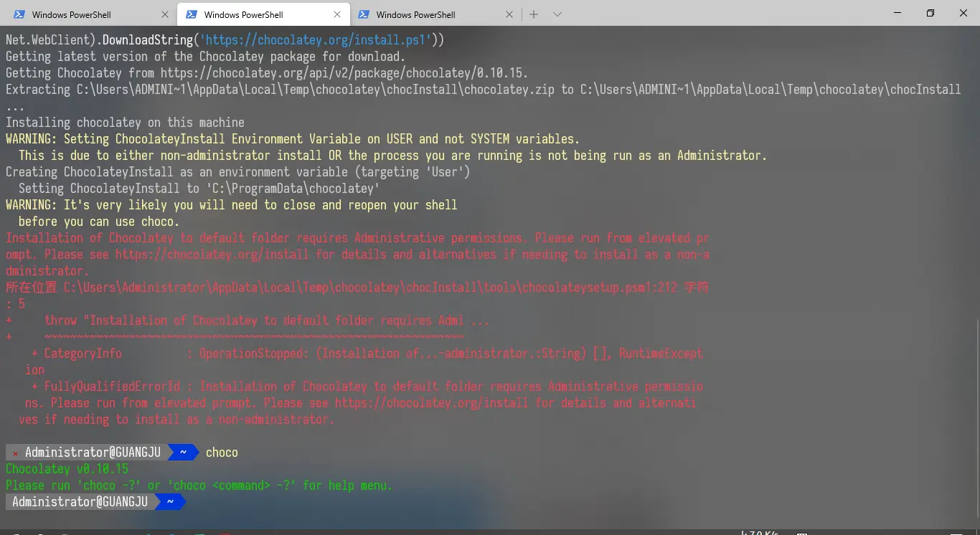Click the chocolateysetup.psm1:212 location line
Viewport: 980px width, 535px height.
[x=357, y=287]
